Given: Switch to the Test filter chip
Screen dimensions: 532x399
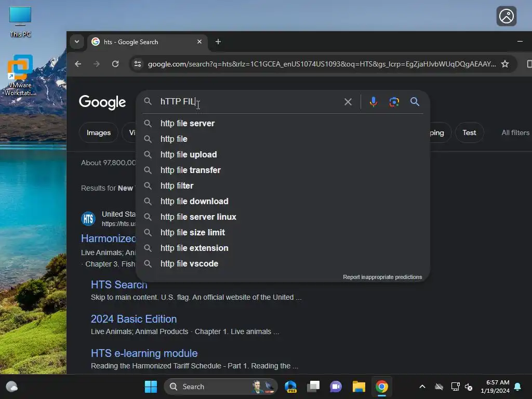Looking at the screenshot, I should pyautogui.click(x=469, y=132).
